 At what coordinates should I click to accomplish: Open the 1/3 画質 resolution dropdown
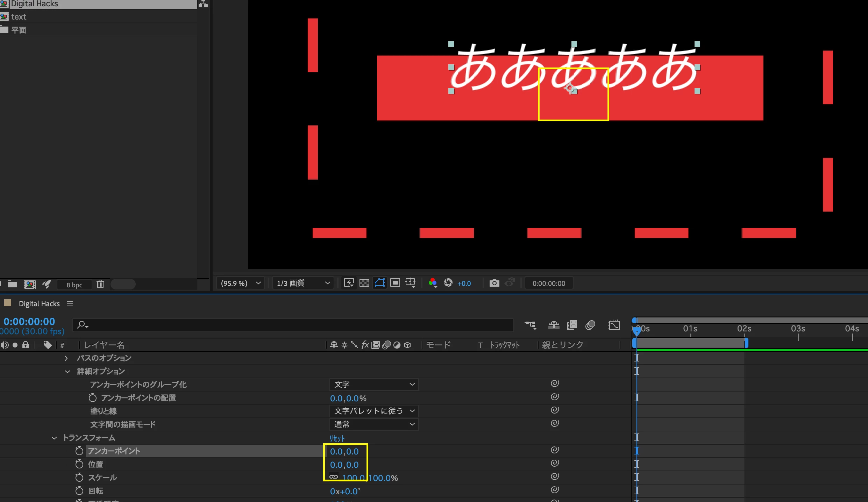tap(303, 283)
